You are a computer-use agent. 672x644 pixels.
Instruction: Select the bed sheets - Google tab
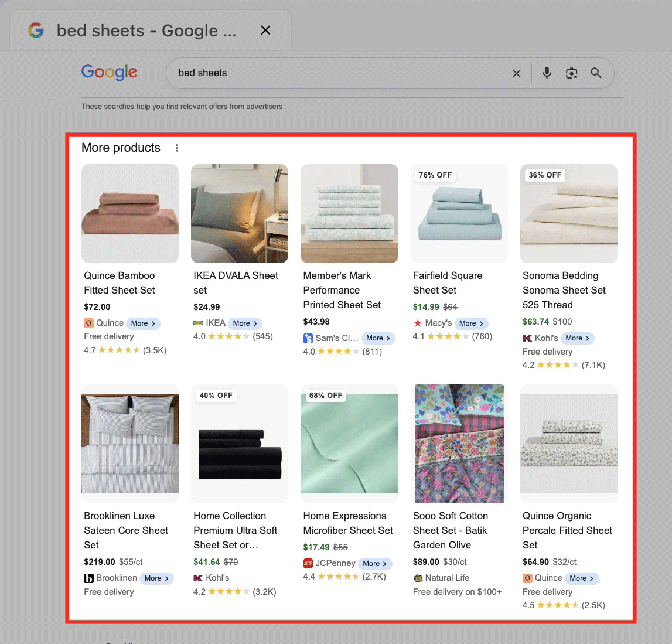tap(150, 30)
